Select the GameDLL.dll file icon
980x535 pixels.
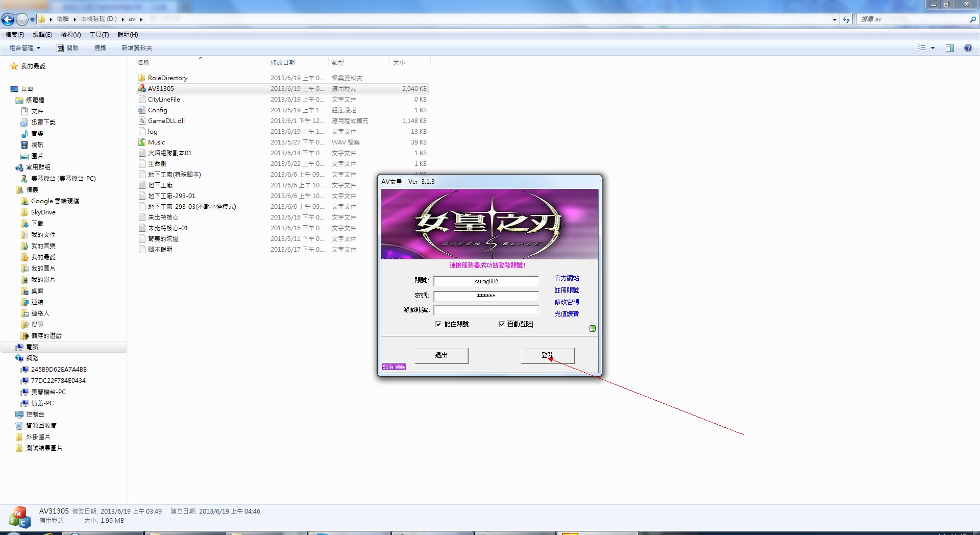pyautogui.click(x=142, y=120)
